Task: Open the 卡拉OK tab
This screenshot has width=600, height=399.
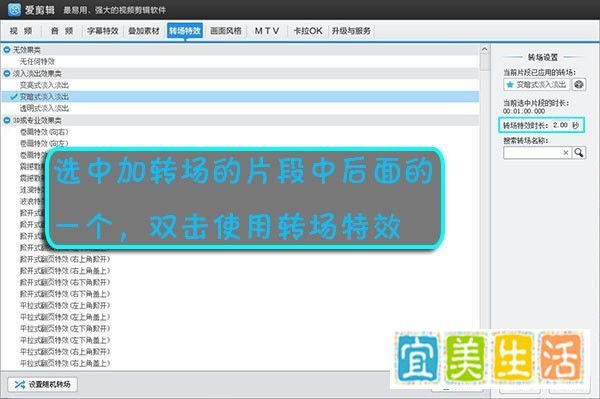Action: [308, 31]
